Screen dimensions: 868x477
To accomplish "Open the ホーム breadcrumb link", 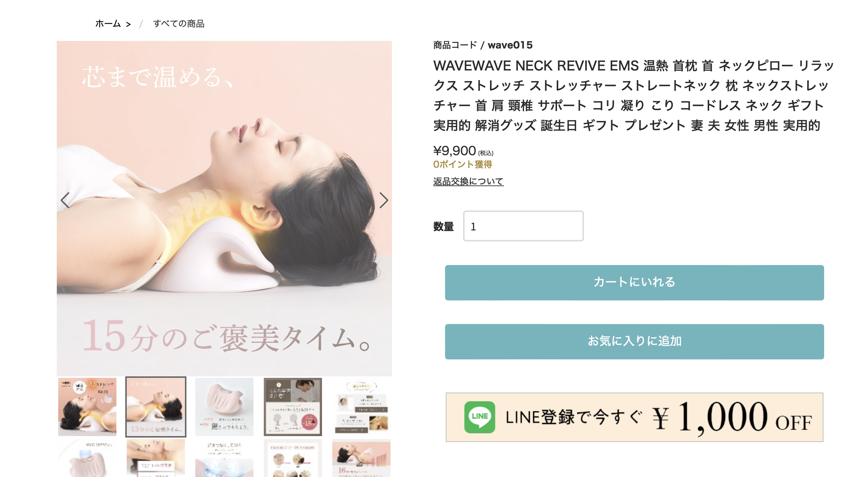I will 108,24.
